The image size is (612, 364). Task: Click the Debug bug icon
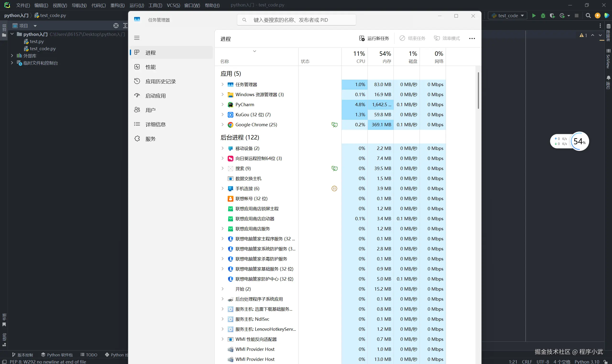543,16
